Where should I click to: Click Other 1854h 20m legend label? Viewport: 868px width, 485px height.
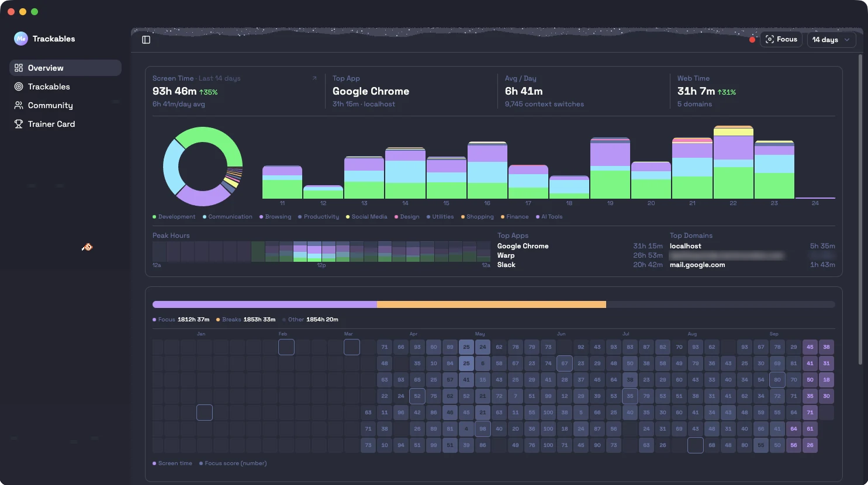pyautogui.click(x=310, y=320)
